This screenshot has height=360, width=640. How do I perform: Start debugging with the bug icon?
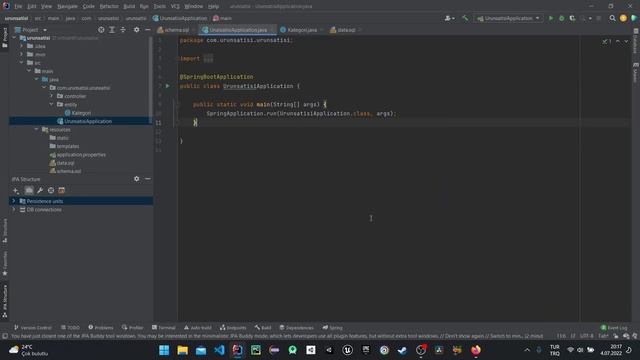[x=562, y=18]
